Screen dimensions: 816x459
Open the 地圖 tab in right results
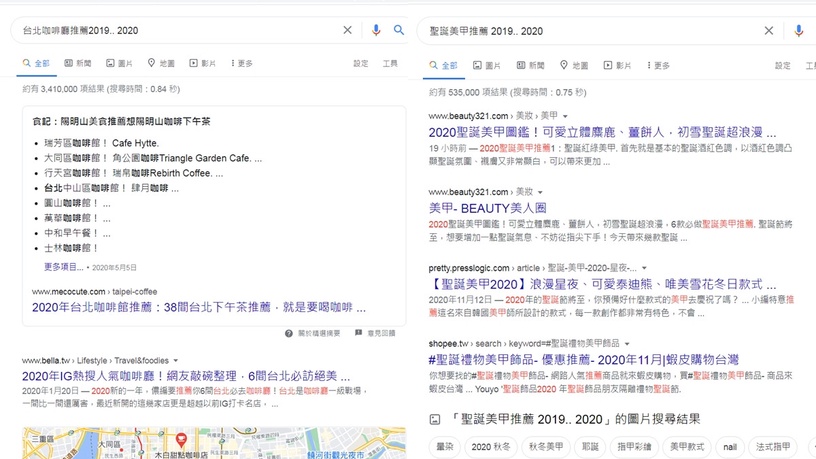coord(574,66)
